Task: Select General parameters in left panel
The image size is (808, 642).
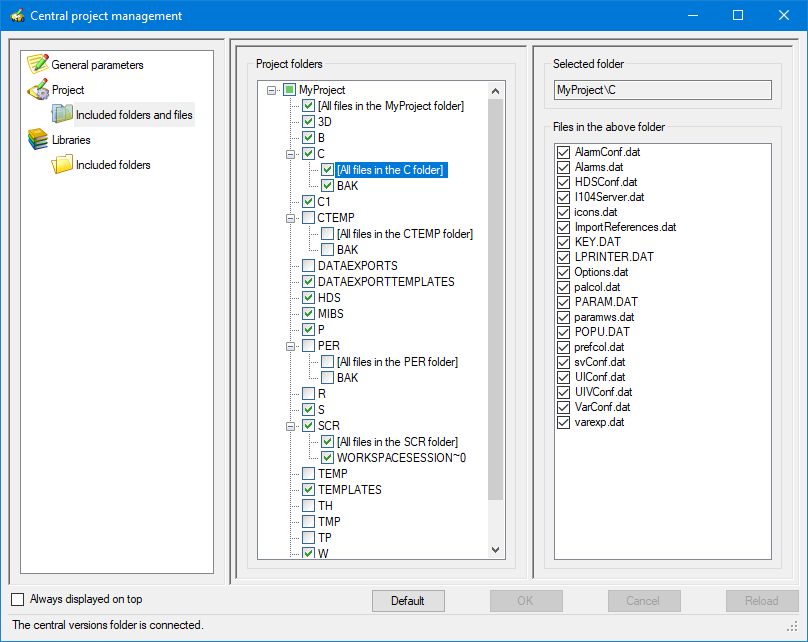Action: tap(97, 65)
